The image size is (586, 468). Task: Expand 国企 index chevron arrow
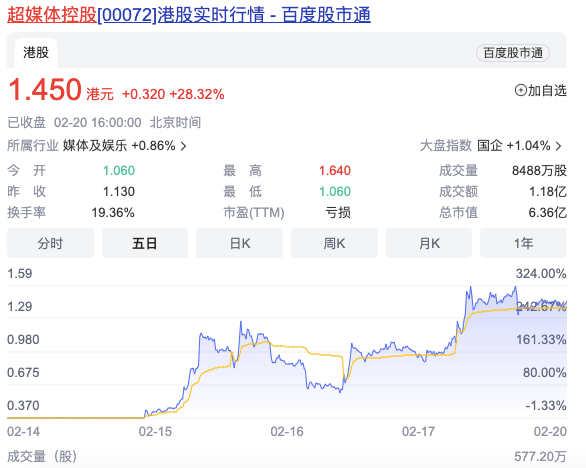click(x=559, y=146)
